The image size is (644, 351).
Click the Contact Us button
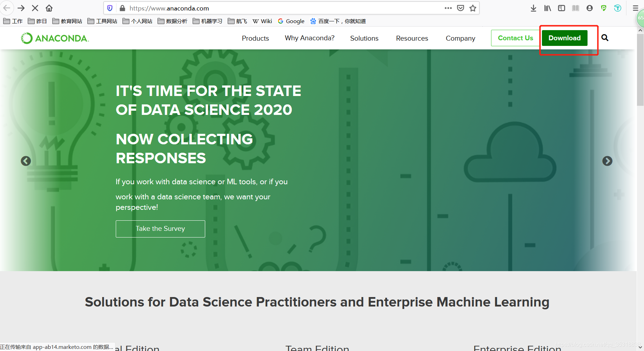coord(515,38)
